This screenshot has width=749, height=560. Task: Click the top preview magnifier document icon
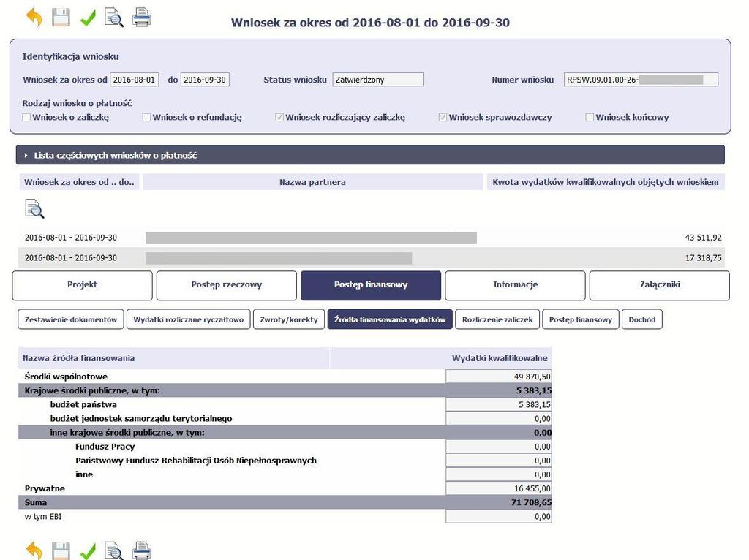click(114, 18)
